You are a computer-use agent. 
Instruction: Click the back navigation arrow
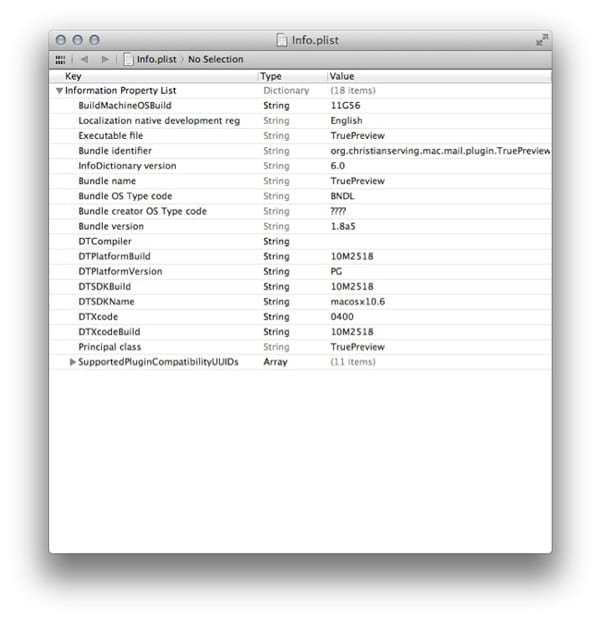pyautogui.click(x=85, y=59)
